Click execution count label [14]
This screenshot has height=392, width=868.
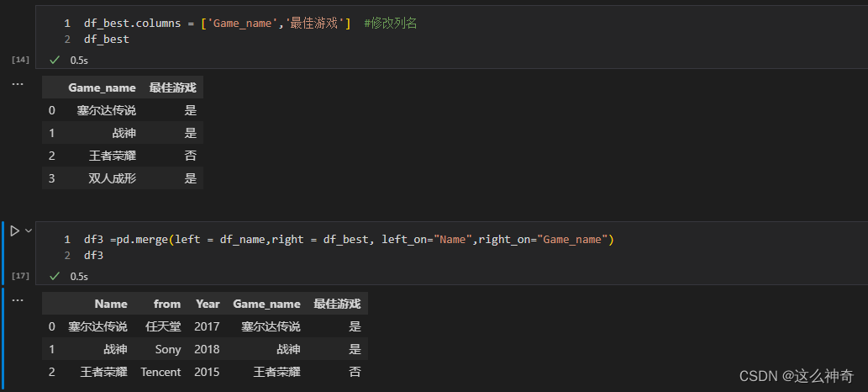point(21,60)
